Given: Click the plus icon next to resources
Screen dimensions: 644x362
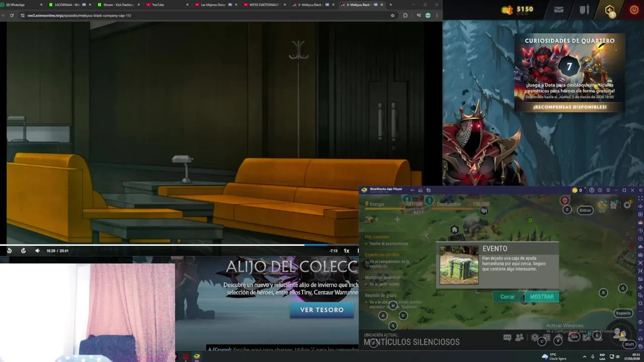Looking at the screenshot, I should click(x=397, y=219).
